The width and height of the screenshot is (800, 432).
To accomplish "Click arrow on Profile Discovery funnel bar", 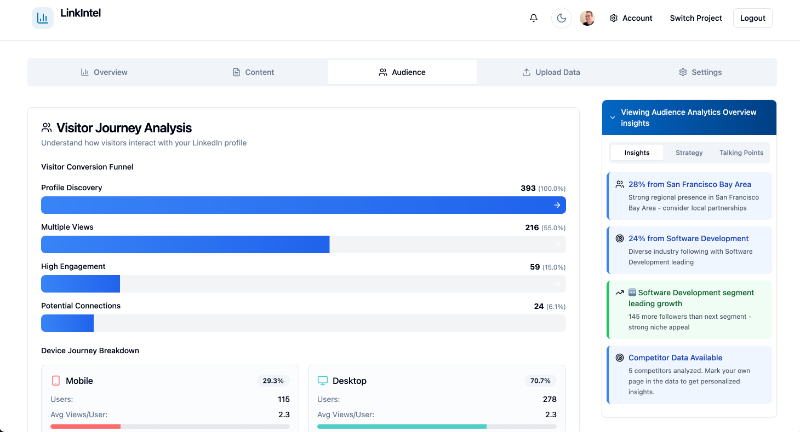I will (x=557, y=205).
